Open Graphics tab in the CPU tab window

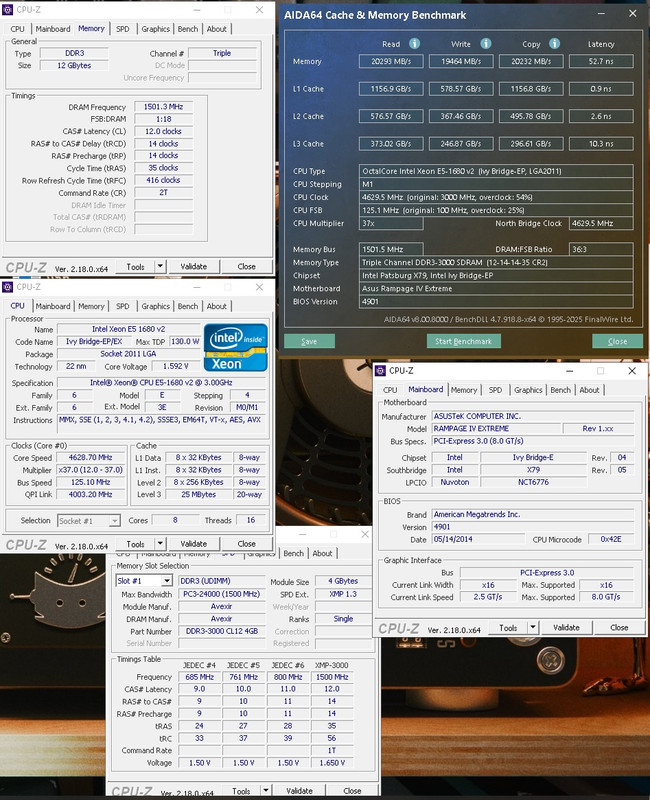[156, 306]
